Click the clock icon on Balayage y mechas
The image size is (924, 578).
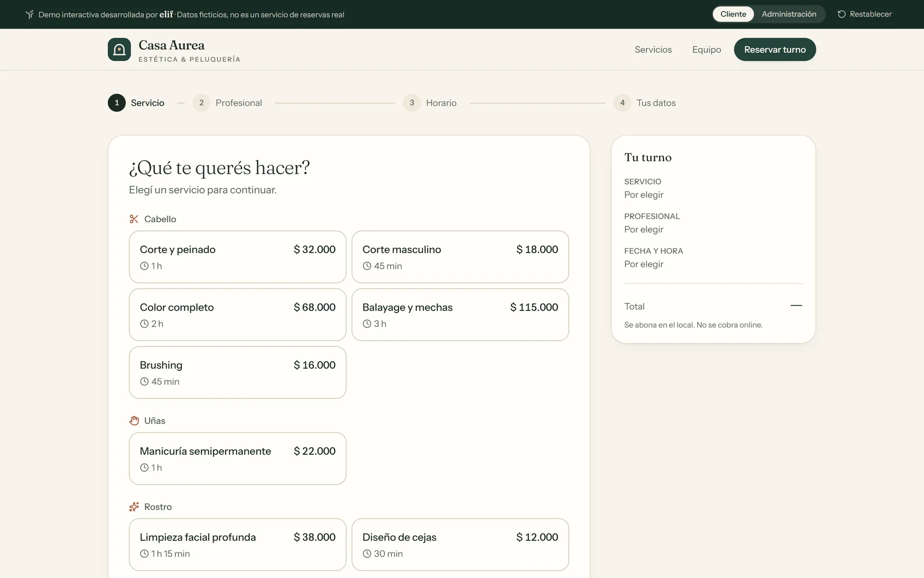coord(367,324)
